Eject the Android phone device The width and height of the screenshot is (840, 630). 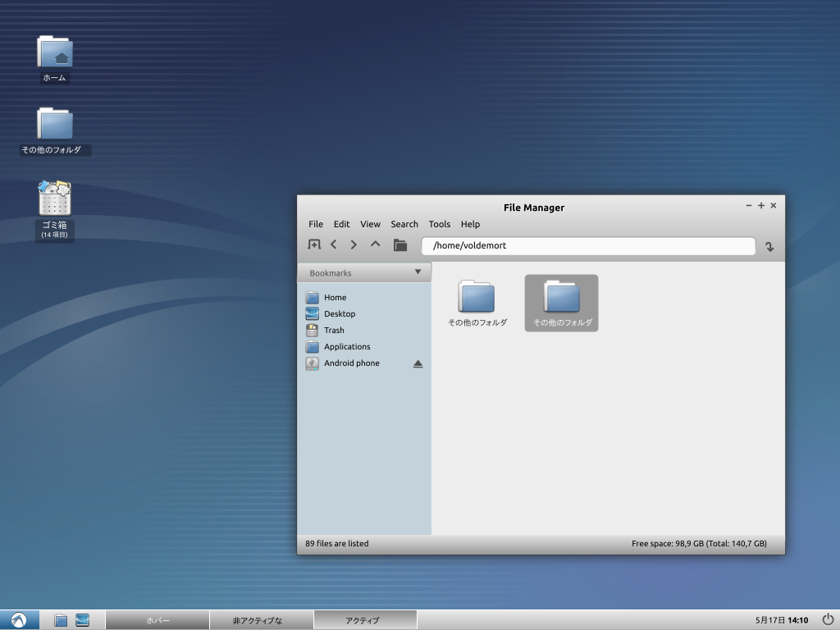pyautogui.click(x=418, y=363)
